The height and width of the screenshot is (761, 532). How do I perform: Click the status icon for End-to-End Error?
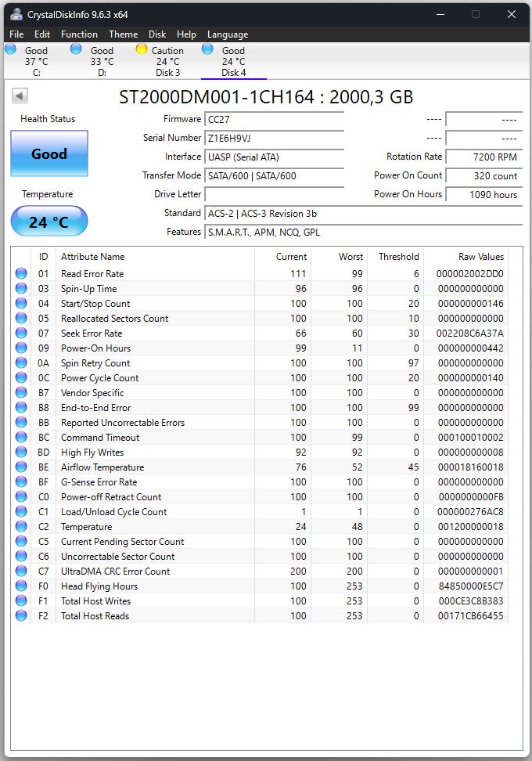(x=21, y=408)
